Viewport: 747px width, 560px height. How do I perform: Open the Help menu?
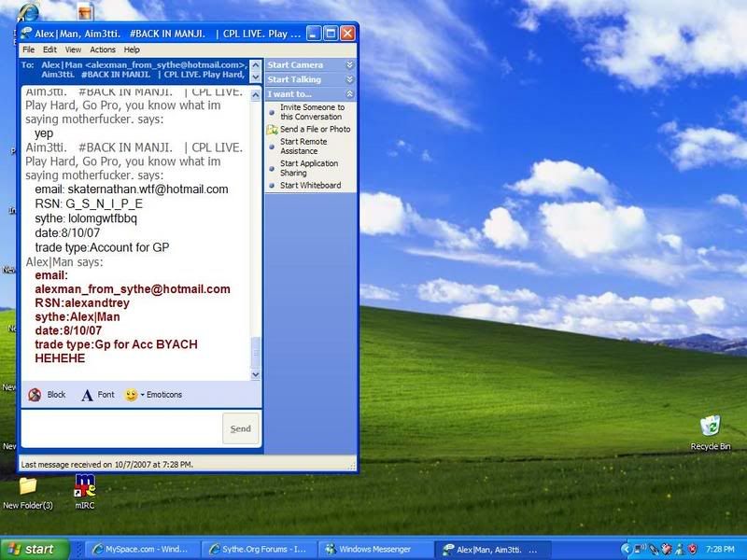[132, 49]
